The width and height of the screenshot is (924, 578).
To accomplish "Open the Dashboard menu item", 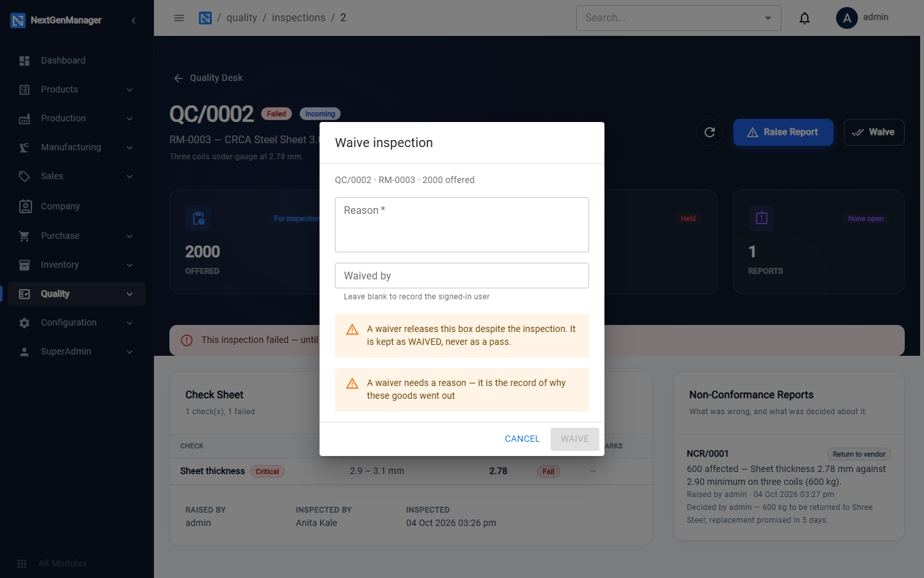I will [x=77, y=60].
